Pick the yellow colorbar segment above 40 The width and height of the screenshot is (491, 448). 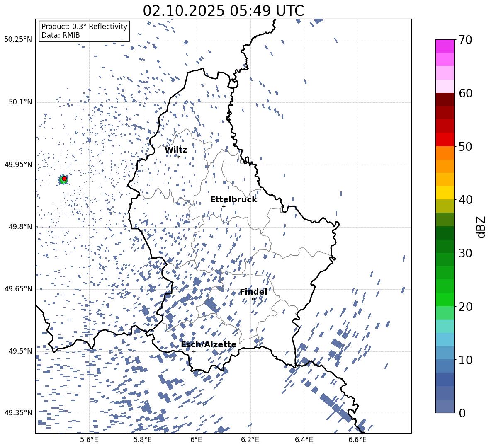pyautogui.click(x=445, y=193)
